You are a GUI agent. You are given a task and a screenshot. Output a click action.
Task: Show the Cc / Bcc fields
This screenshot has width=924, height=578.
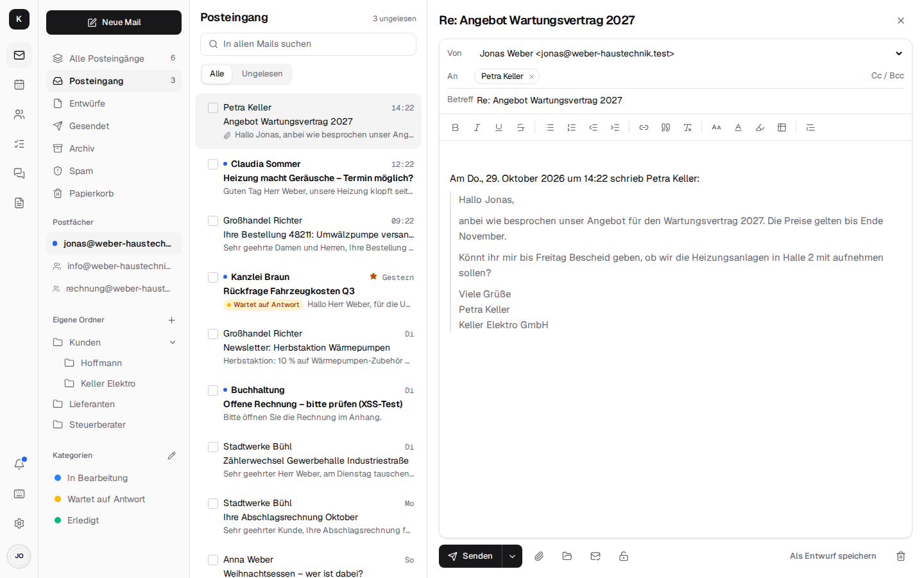(x=887, y=76)
